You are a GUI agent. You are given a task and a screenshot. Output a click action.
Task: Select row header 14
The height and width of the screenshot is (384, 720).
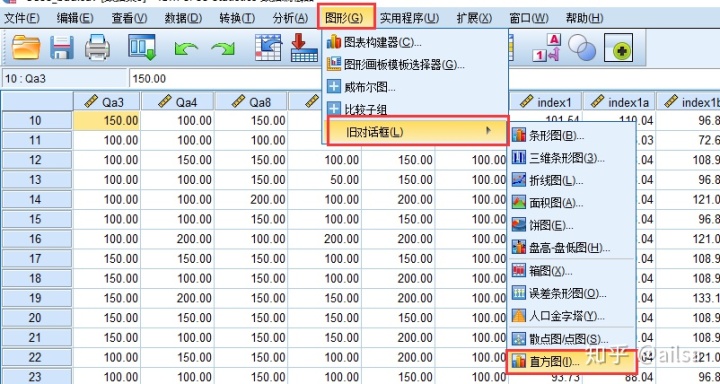(x=36, y=199)
